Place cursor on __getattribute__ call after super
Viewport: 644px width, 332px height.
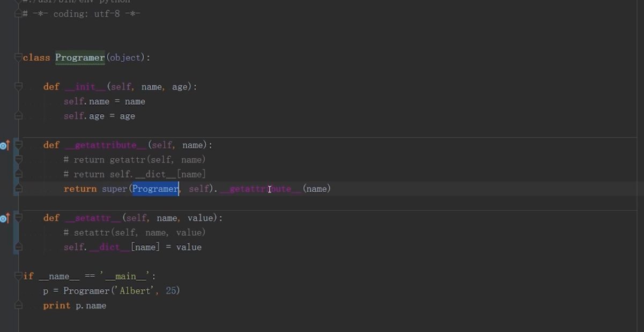[261, 189]
